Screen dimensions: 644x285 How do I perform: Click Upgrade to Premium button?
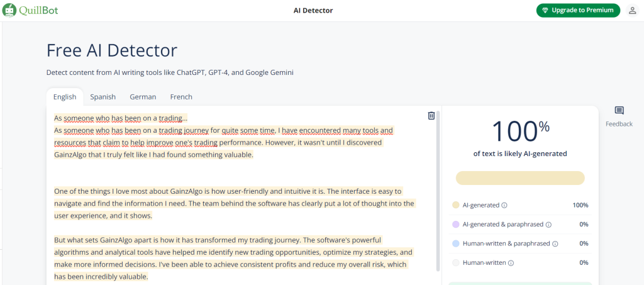(578, 11)
